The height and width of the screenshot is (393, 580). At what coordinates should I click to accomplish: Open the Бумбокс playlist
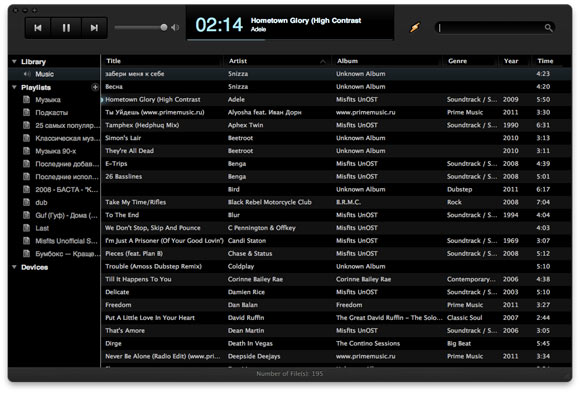tap(54, 254)
